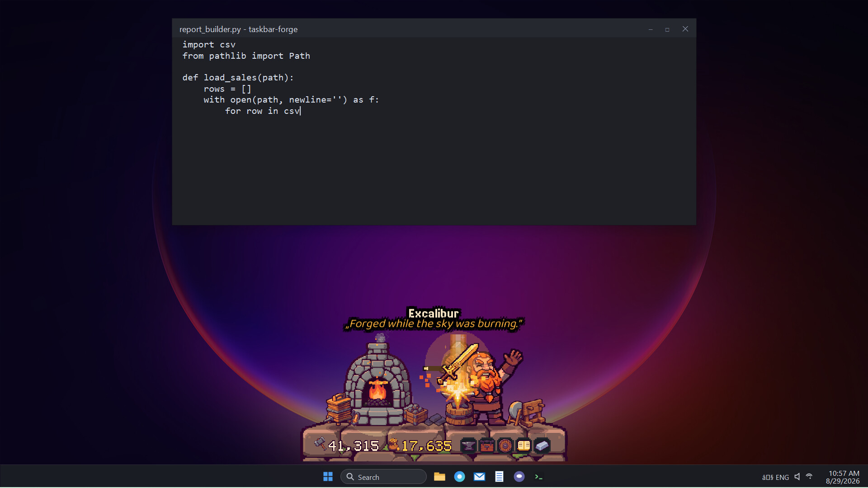Image resolution: width=868 pixels, height=488 pixels.
Task: Minimize the report_builder.py editor window
Action: click(651, 29)
